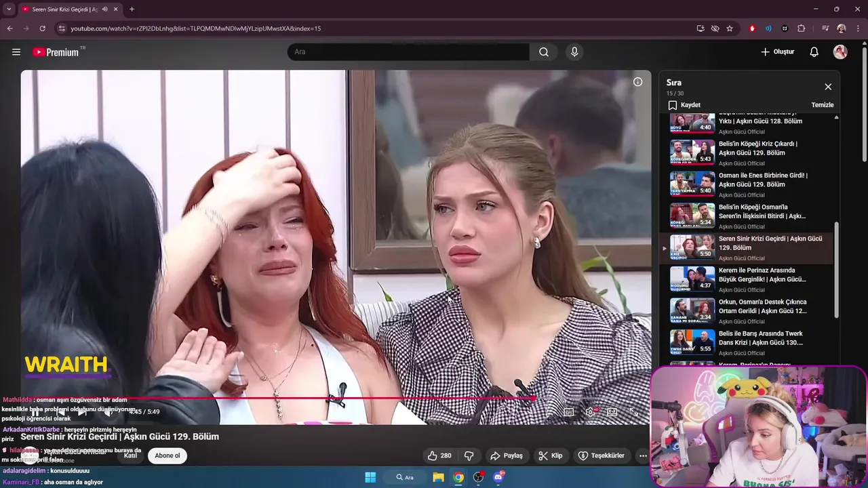The image size is (868, 488).
Task: Click thumbnail with 5:34 duration in queue
Action: tap(692, 215)
